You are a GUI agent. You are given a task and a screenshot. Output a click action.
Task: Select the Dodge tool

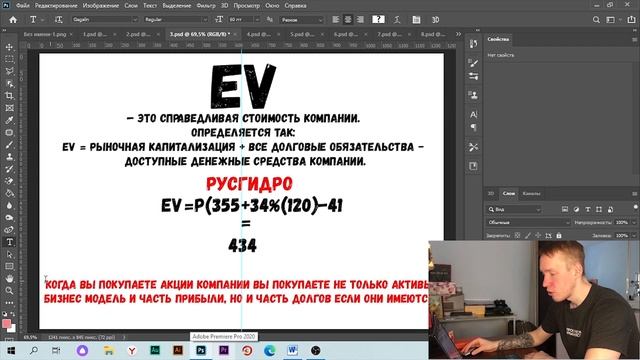pos(9,218)
